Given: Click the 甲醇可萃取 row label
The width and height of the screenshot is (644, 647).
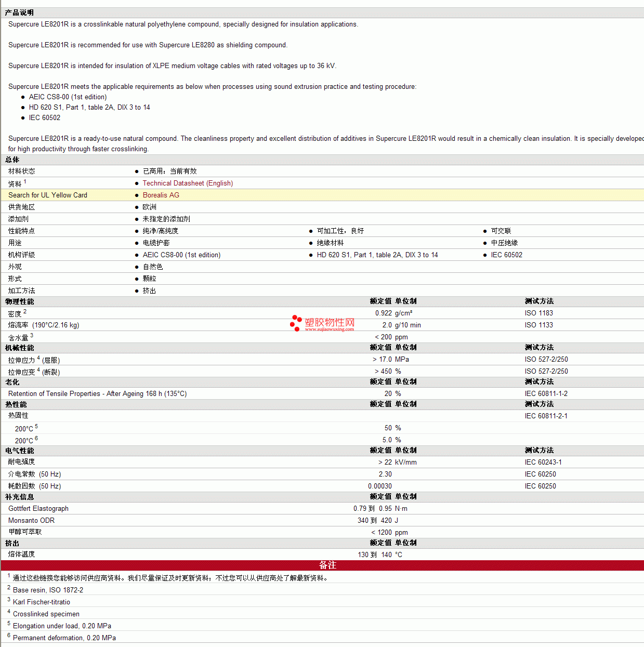Looking at the screenshot, I should [25, 532].
